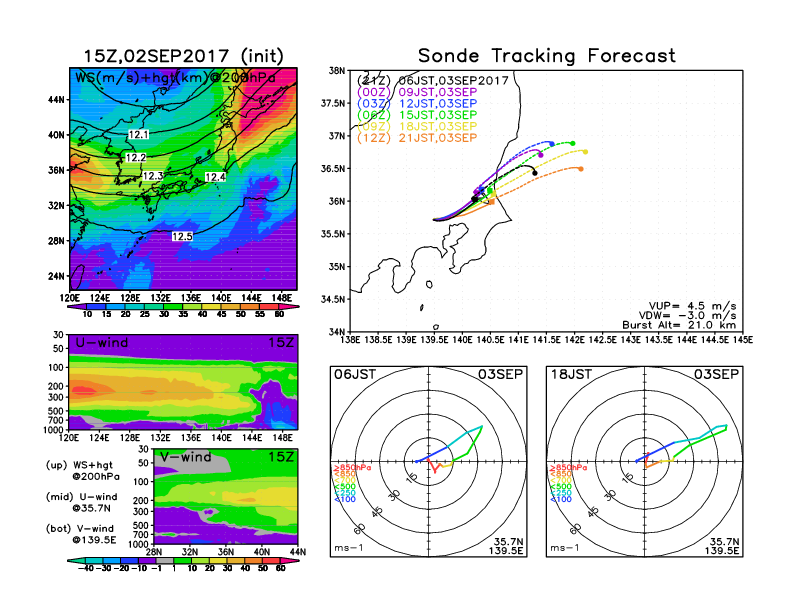Click the 12.5 height contour label

point(182,236)
